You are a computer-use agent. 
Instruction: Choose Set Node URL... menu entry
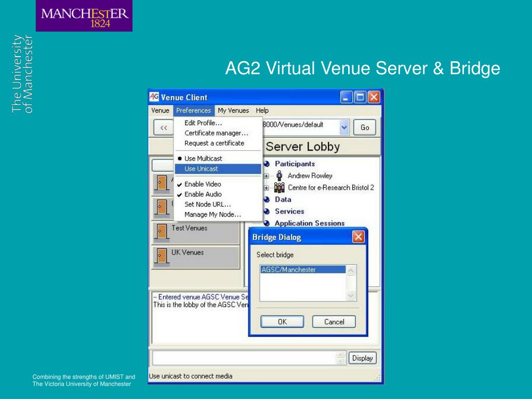coord(218,204)
